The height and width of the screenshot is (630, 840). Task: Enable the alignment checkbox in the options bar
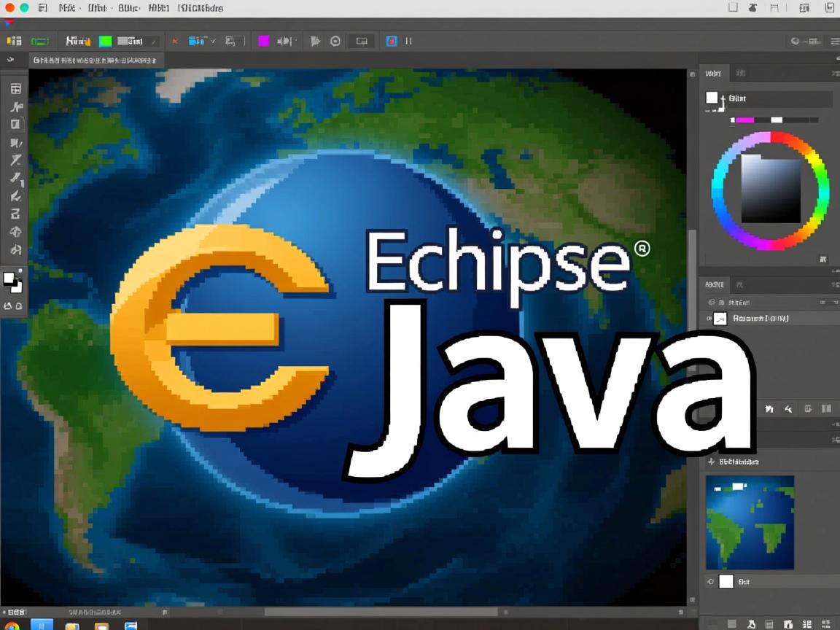click(x=214, y=41)
